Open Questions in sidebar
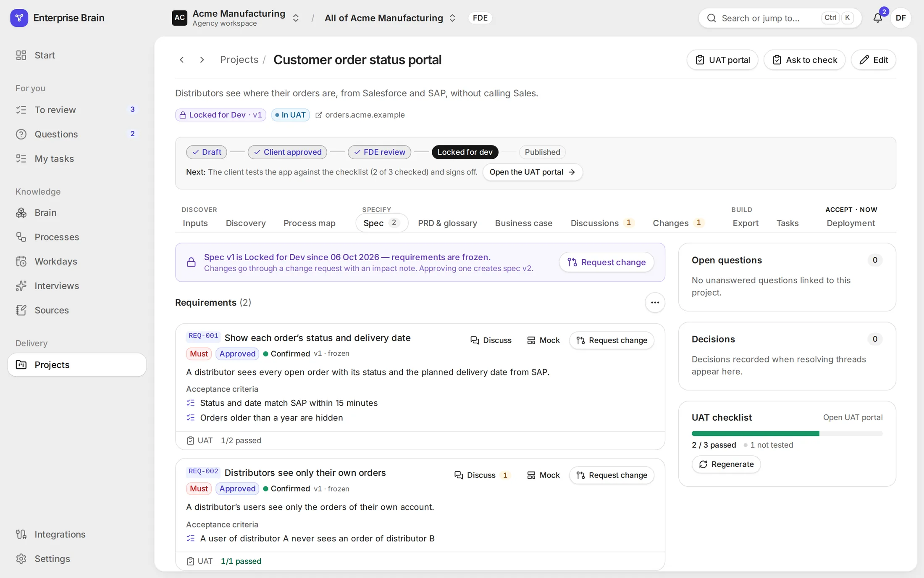924x578 pixels. tap(77, 134)
